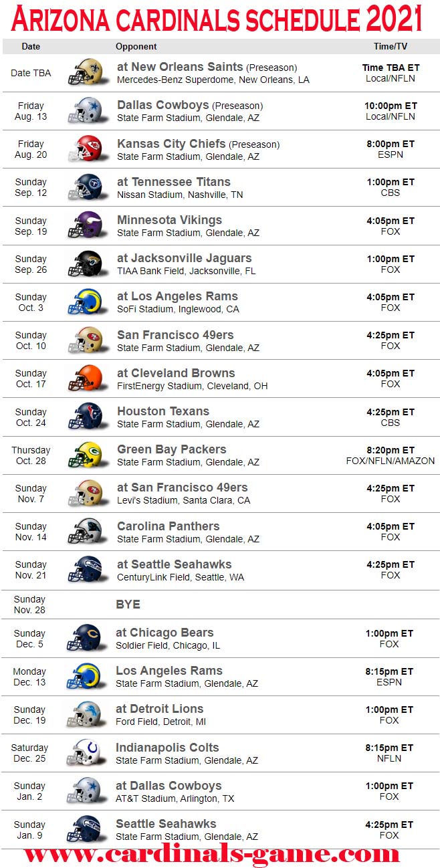Select the Jacksonville Jaguars helmet icon
The image size is (440, 868).
pyautogui.click(x=85, y=263)
